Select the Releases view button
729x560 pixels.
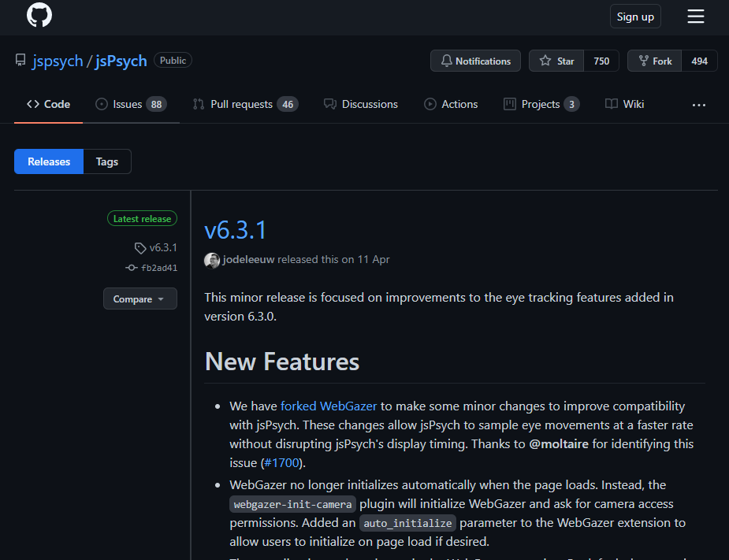pos(49,161)
